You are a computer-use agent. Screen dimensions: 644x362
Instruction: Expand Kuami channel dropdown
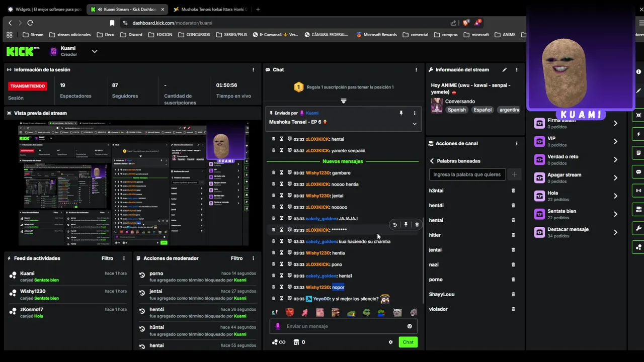pyautogui.click(x=94, y=51)
